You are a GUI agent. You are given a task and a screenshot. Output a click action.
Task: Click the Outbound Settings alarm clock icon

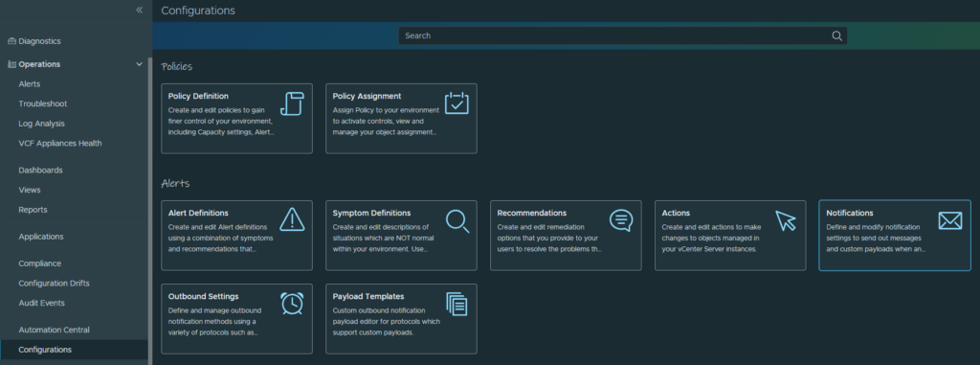pyautogui.click(x=292, y=304)
